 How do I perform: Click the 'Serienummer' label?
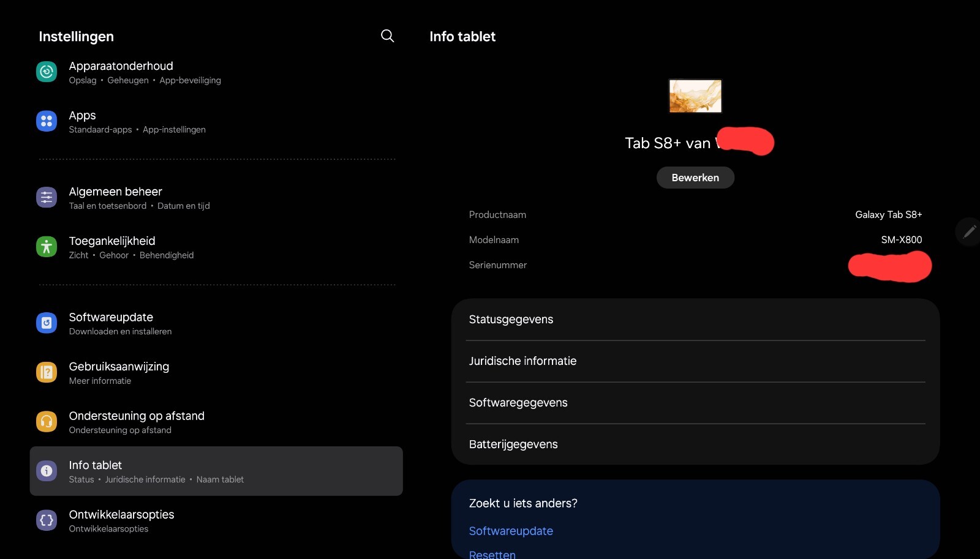pyautogui.click(x=498, y=265)
